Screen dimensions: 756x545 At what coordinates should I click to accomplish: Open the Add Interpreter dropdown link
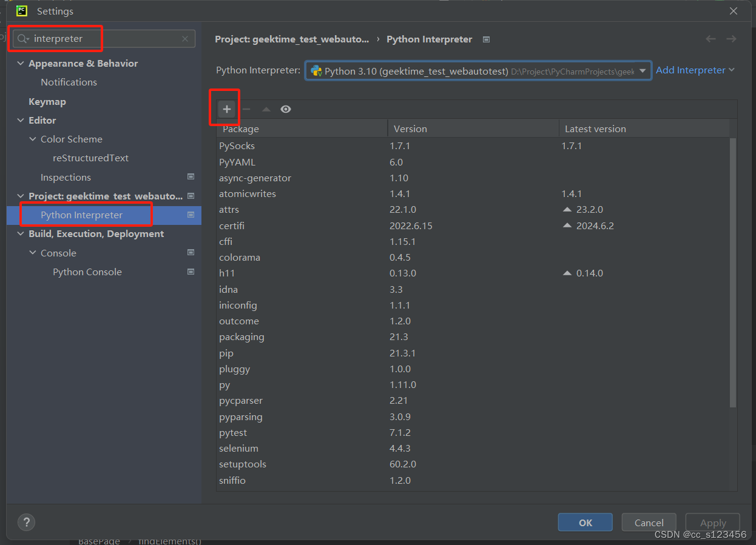pos(695,70)
